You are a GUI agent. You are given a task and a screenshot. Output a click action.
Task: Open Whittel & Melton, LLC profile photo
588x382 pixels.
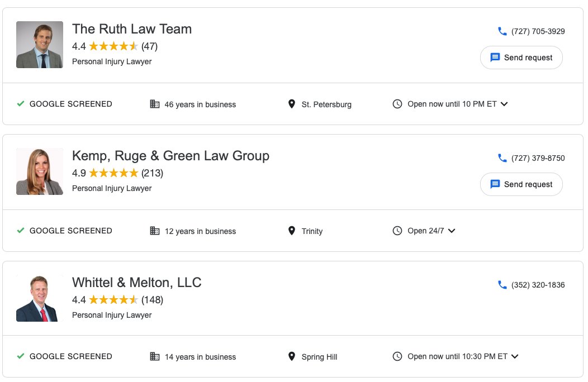pos(39,298)
